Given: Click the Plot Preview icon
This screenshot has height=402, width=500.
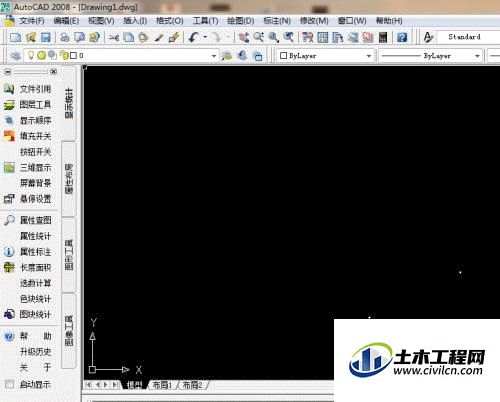Looking at the screenshot, I should pos(79,37).
